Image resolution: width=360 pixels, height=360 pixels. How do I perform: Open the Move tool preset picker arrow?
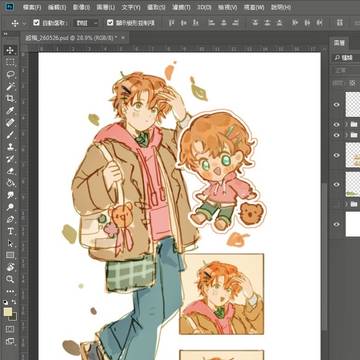pos(24,23)
